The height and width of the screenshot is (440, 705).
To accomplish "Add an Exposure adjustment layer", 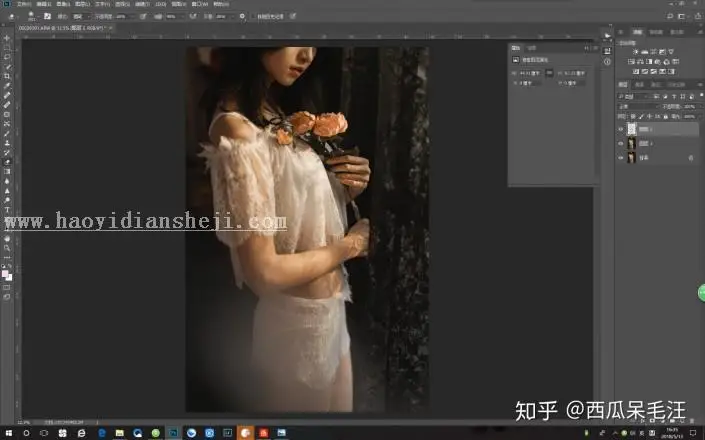I will (662, 52).
